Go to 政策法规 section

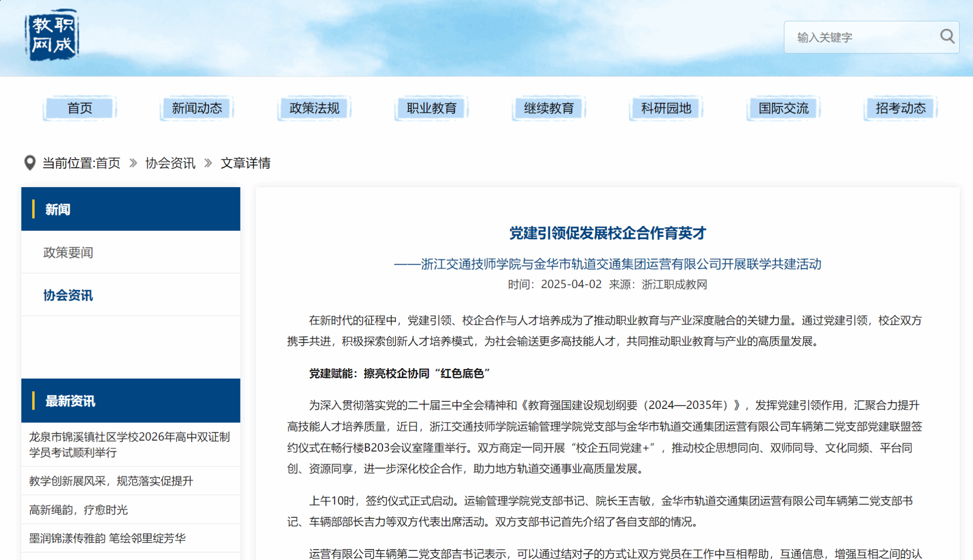coord(314,108)
